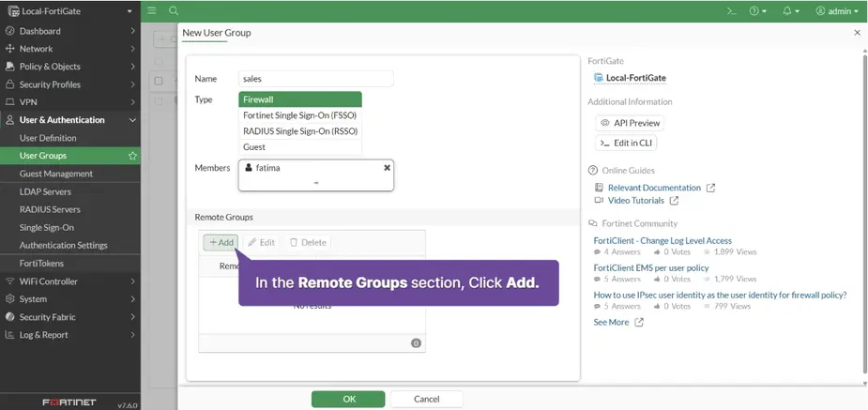Open Relevant Documentation link

point(654,188)
